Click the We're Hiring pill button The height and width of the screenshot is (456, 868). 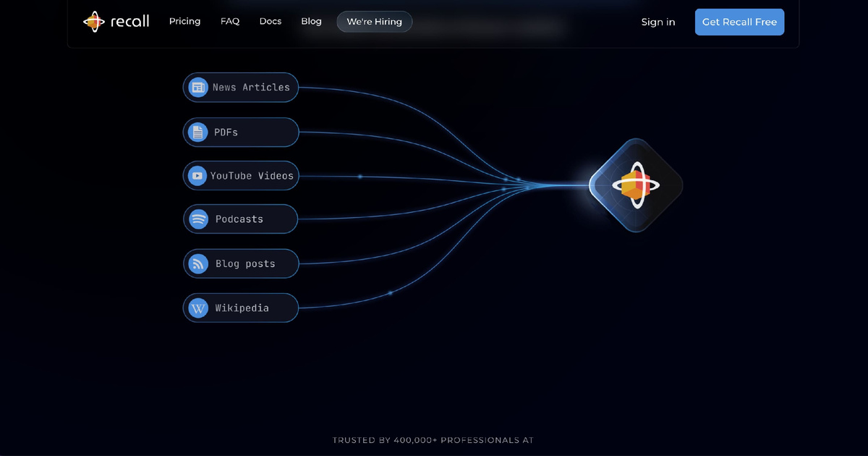pos(375,22)
